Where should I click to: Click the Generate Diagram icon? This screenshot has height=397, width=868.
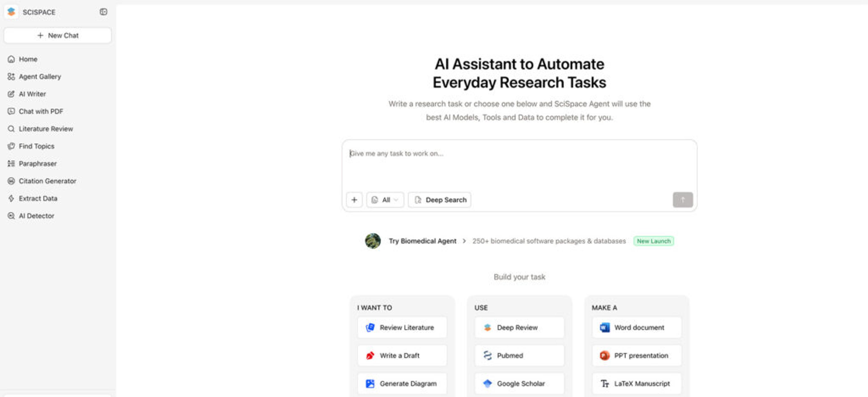[370, 383]
